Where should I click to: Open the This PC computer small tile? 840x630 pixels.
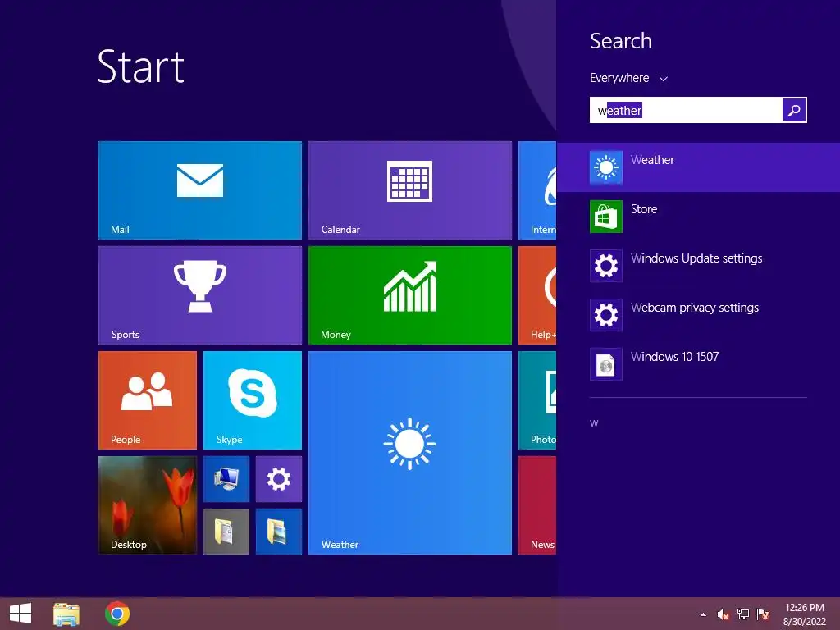pos(226,479)
